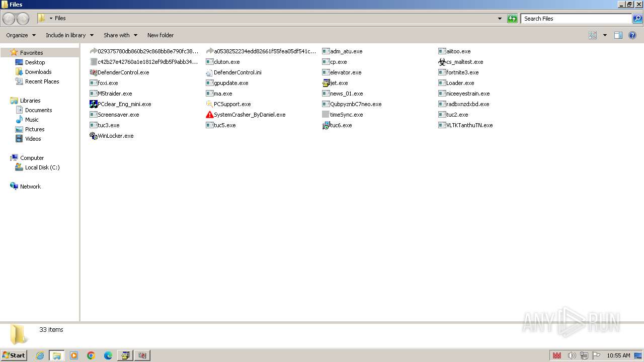
Task: Click the Files breadcrumb in address bar
Action: tap(60, 18)
